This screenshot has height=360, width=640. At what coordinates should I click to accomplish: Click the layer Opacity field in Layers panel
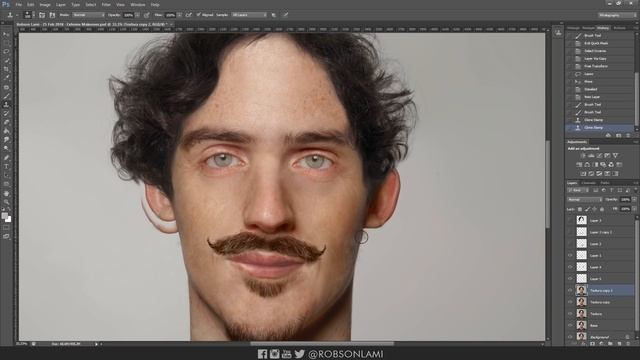coord(625,200)
